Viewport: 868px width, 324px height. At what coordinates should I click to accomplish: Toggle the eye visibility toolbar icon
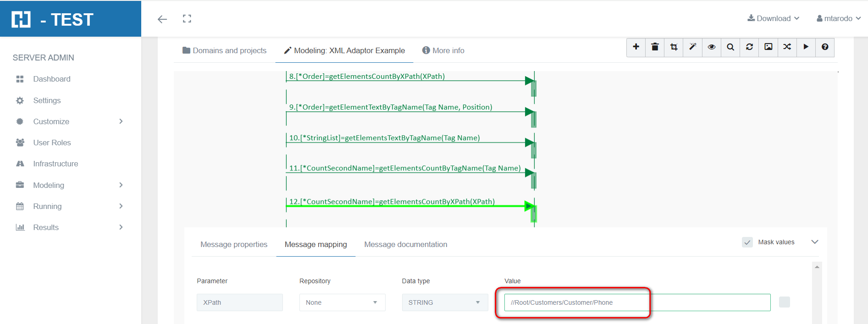pyautogui.click(x=711, y=47)
